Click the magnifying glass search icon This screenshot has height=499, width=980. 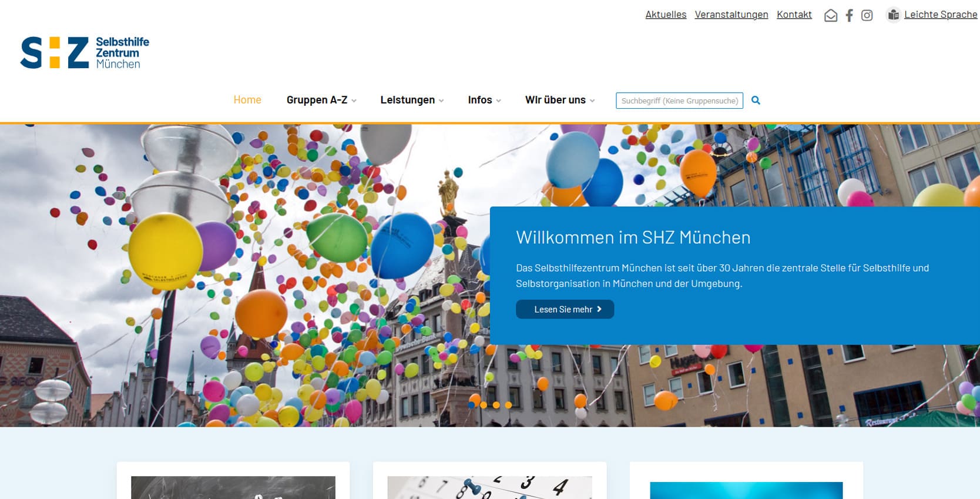pyautogui.click(x=756, y=101)
